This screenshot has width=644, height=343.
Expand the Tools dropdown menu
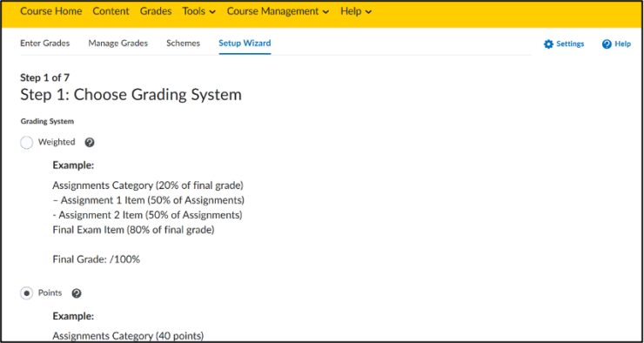199,11
